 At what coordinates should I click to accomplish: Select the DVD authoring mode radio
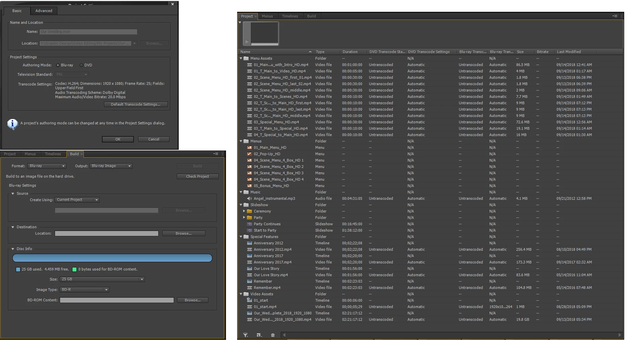(81, 65)
